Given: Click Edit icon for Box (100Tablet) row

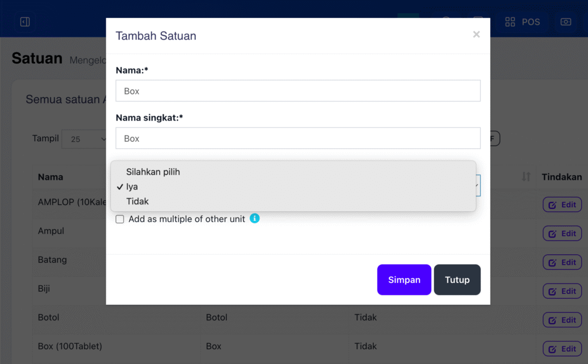Looking at the screenshot, I should tap(552, 349).
